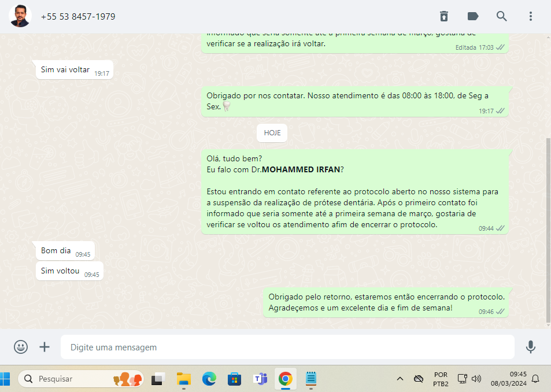Click the tooth emoji in message
This screenshot has width=551, height=392.
point(226,106)
